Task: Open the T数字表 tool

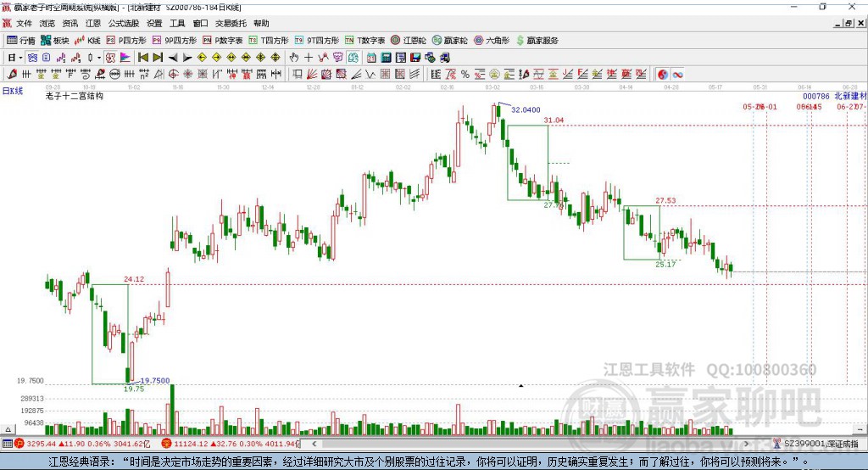Action: (364, 41)
